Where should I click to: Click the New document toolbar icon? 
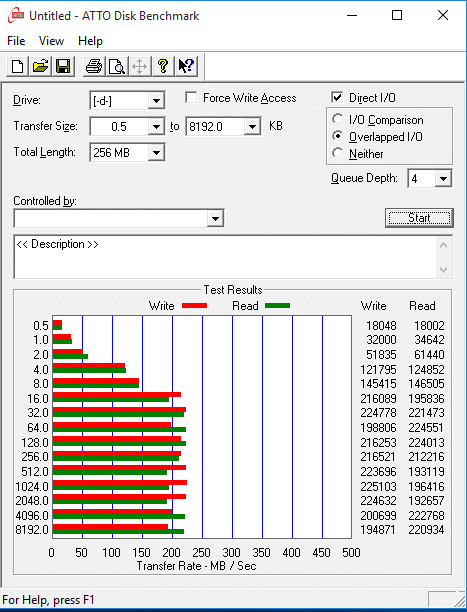(17, 66)
